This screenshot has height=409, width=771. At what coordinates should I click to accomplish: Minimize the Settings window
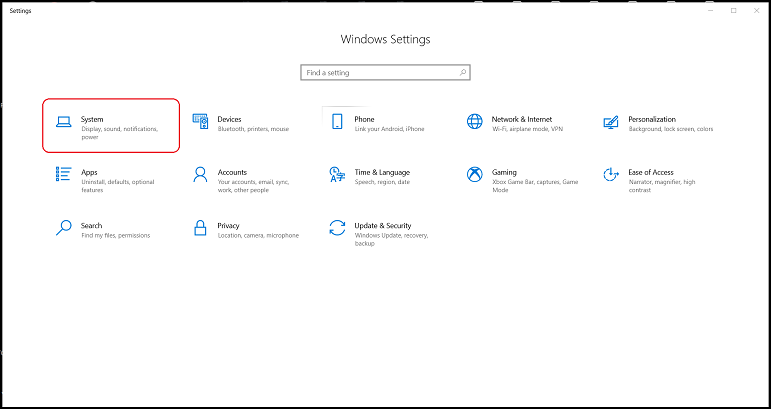coord(710,10)
